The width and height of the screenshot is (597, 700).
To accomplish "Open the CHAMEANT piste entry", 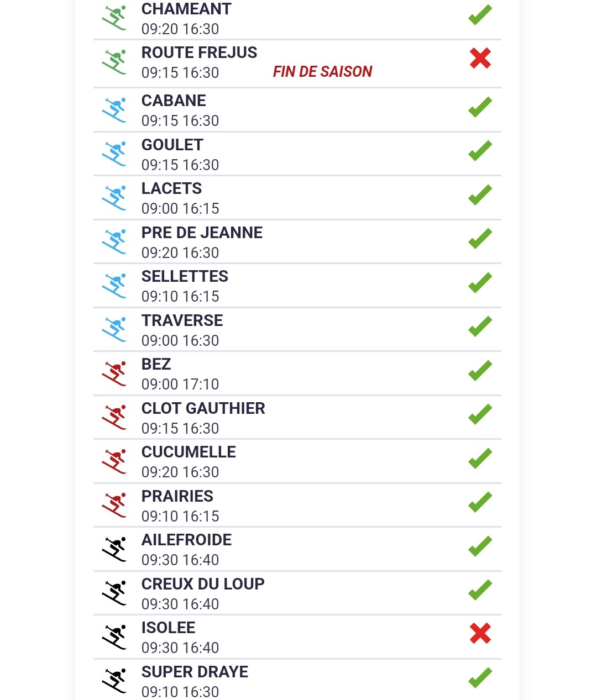I will (186, 9).
